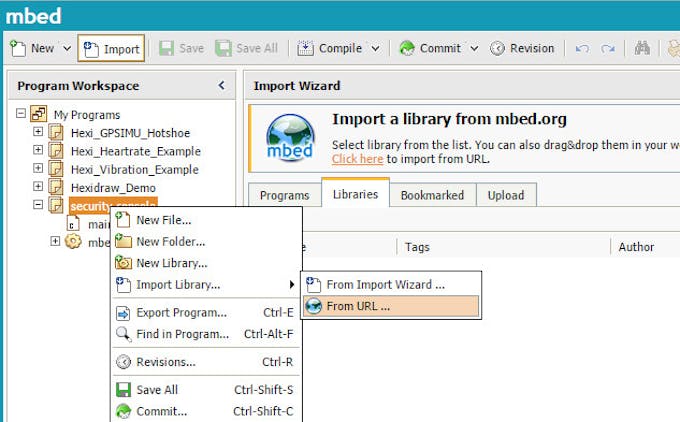Image resolution: width=680 pixels, height=422 pixels.
Task: Click the Find in Program magnifier icon
Action: click(x=124, y=334)
